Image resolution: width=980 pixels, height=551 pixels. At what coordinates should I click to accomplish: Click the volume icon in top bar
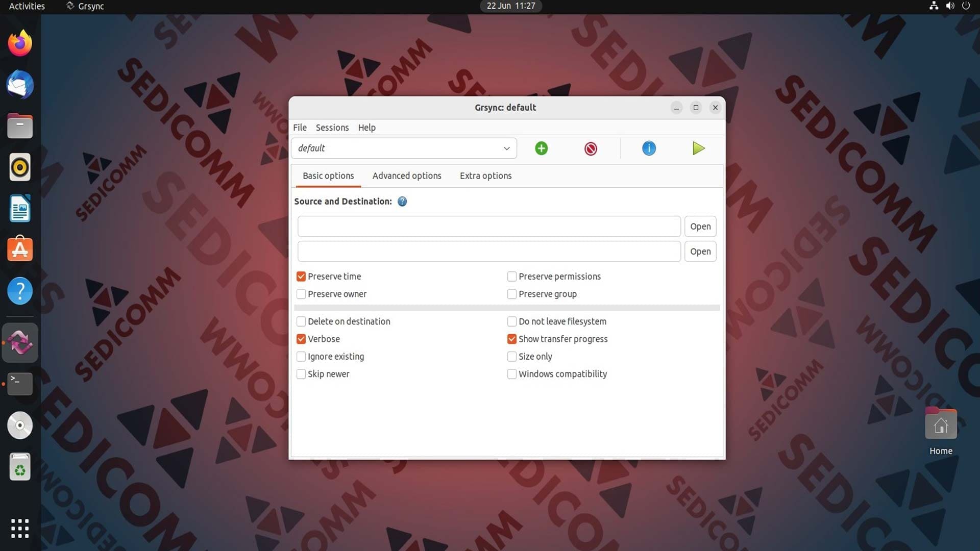tap(950, 6)
